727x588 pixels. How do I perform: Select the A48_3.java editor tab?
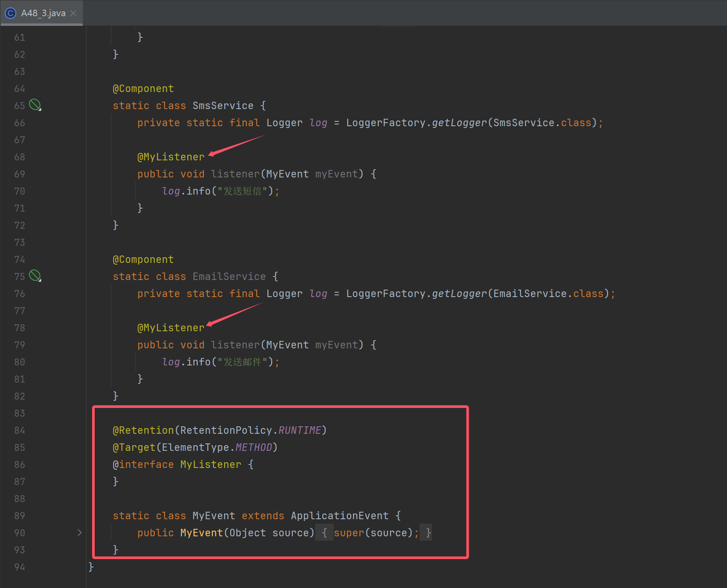click(41, 13)
